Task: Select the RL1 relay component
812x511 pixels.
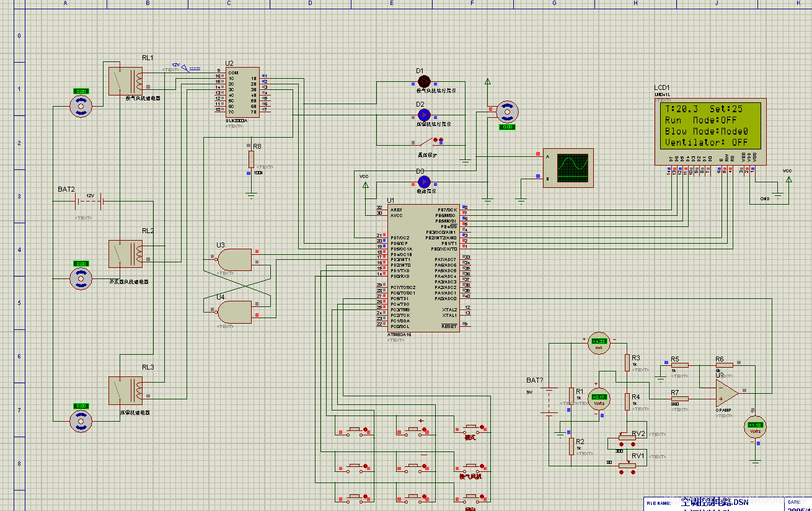Action: 125,81
